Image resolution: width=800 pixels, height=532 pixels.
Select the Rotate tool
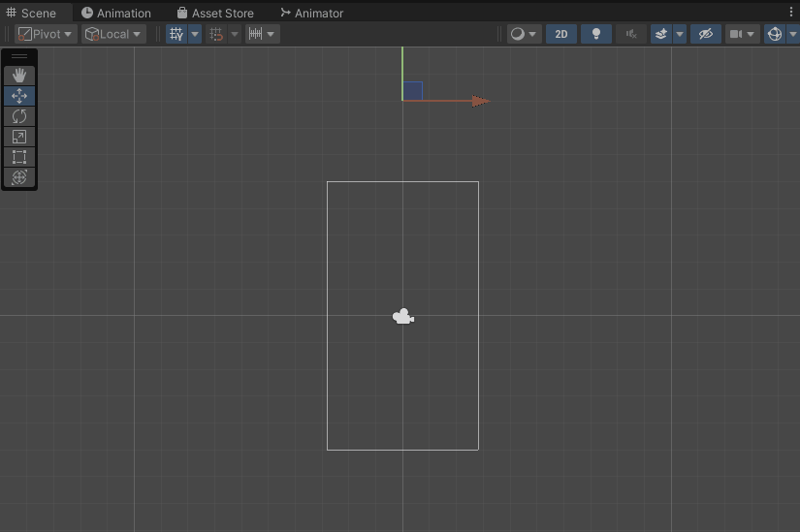[19, 116]
